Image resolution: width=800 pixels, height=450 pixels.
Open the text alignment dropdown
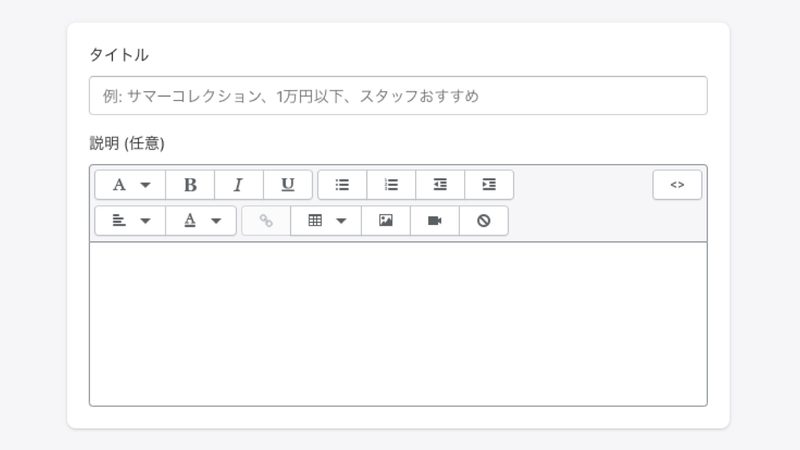tap(130, 221)
